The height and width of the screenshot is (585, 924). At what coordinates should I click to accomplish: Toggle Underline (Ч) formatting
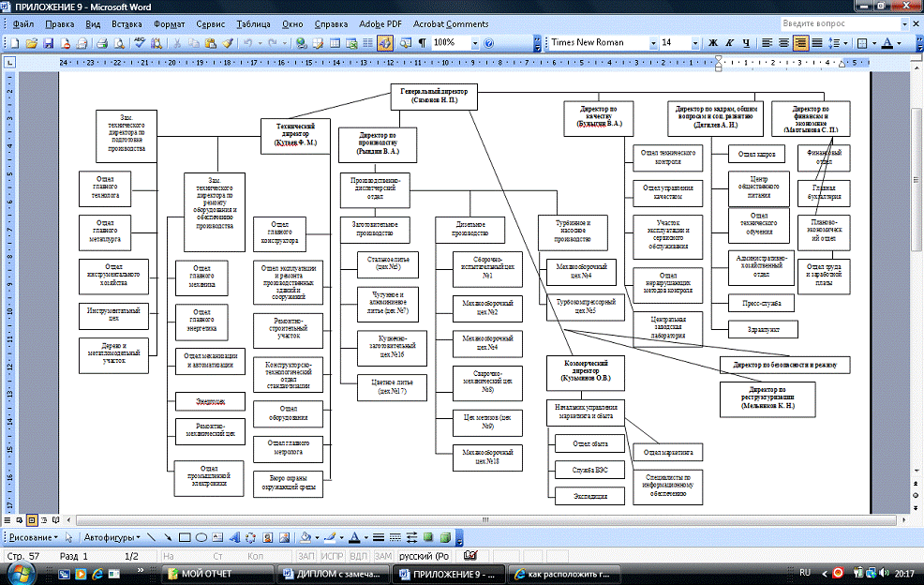pos(746,43)
